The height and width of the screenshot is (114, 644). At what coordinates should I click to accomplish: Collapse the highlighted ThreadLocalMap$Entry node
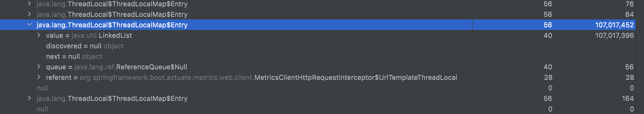click(x=30, y=25)
